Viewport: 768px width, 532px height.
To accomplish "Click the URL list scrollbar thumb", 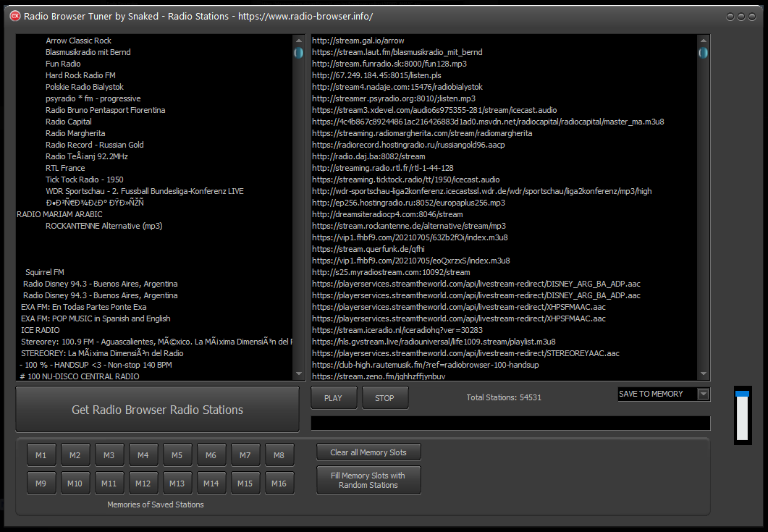I will (704, 52).
